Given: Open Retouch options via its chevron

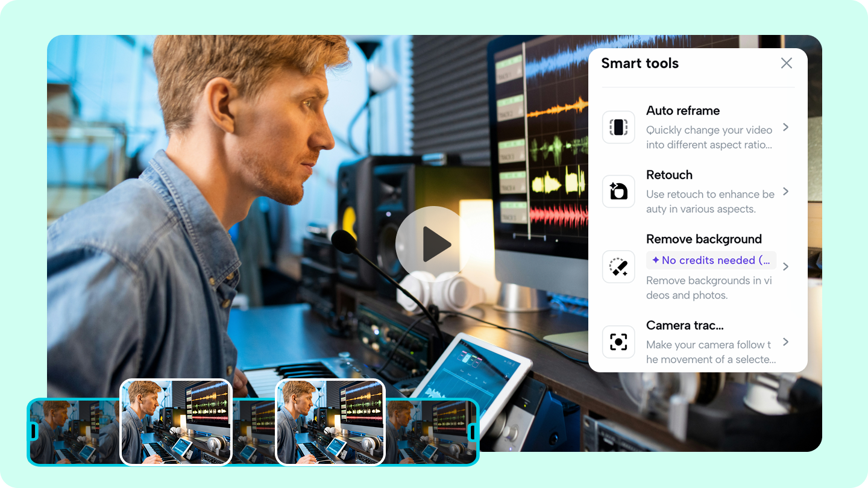Looking at the screenshot, I should click(x=785, y=192).
